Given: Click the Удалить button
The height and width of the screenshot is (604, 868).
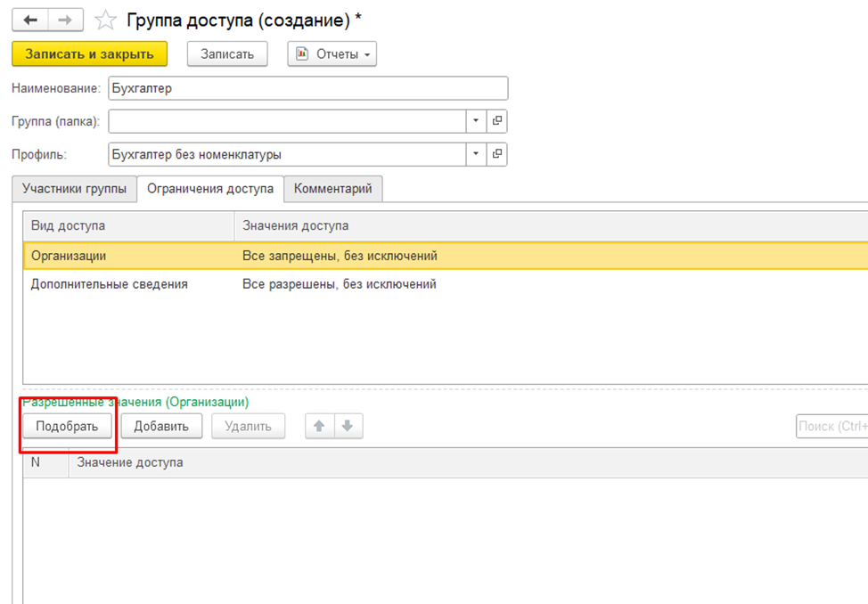Looking at the screenshot, I should point(248,427).
